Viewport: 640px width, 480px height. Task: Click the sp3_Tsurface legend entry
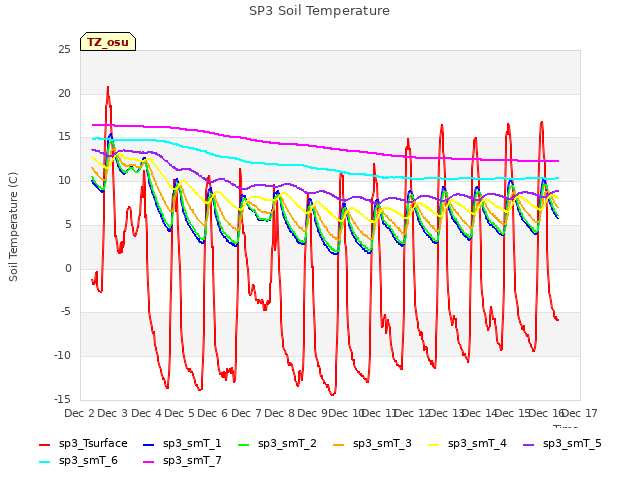pos(83,444)
